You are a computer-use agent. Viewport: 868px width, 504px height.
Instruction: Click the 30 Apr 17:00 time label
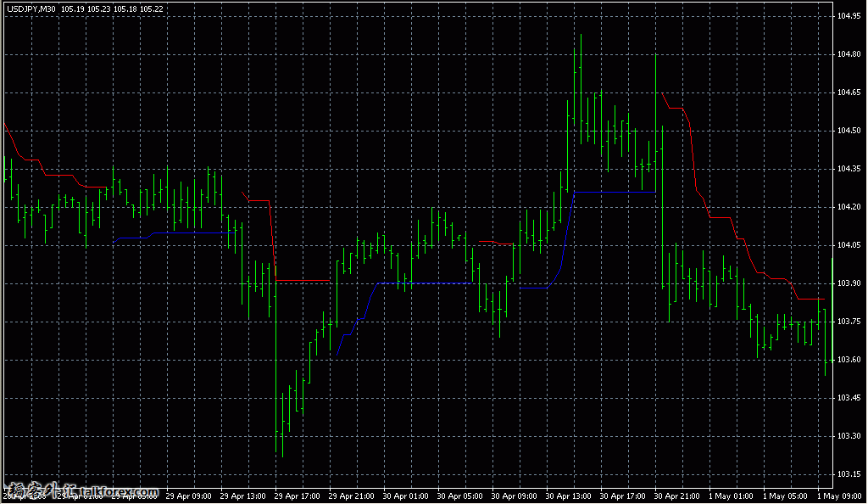tap(623, 496)
